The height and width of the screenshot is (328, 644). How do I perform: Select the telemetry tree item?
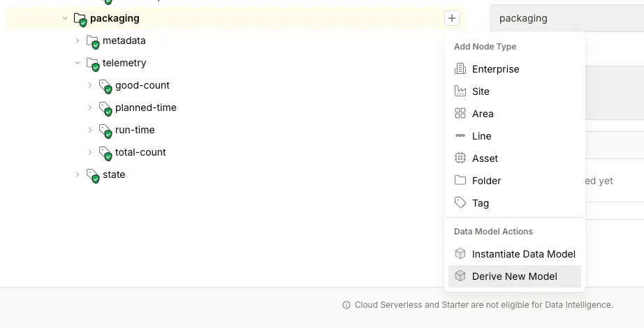tap(124, 63)
